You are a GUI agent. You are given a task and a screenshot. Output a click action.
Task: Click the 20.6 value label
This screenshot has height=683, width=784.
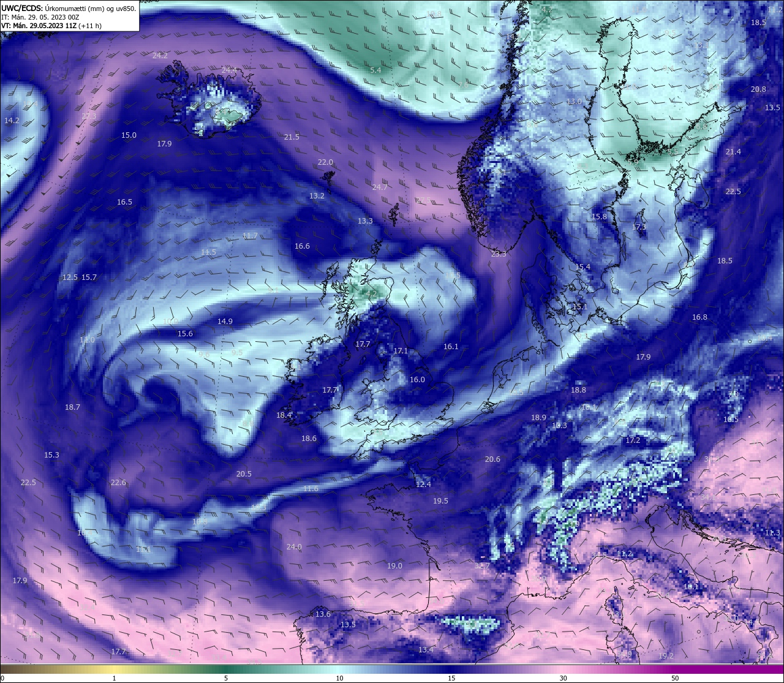(492, 459)
